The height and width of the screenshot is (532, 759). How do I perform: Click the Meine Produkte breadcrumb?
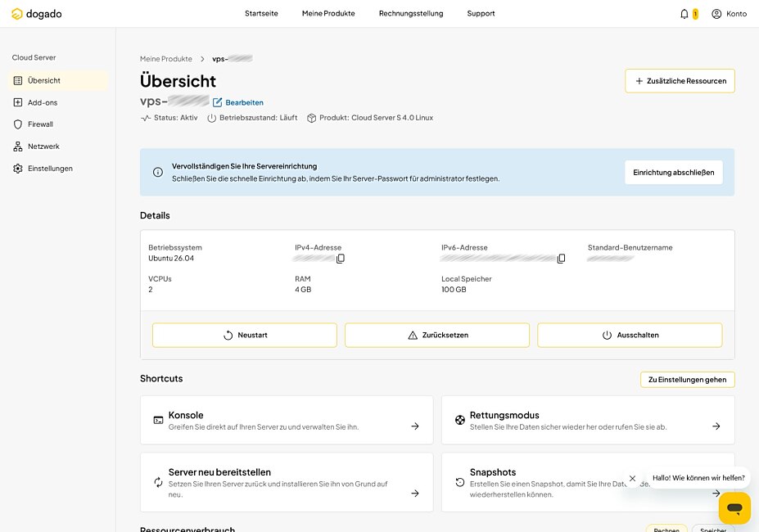[x=166, y=59]
